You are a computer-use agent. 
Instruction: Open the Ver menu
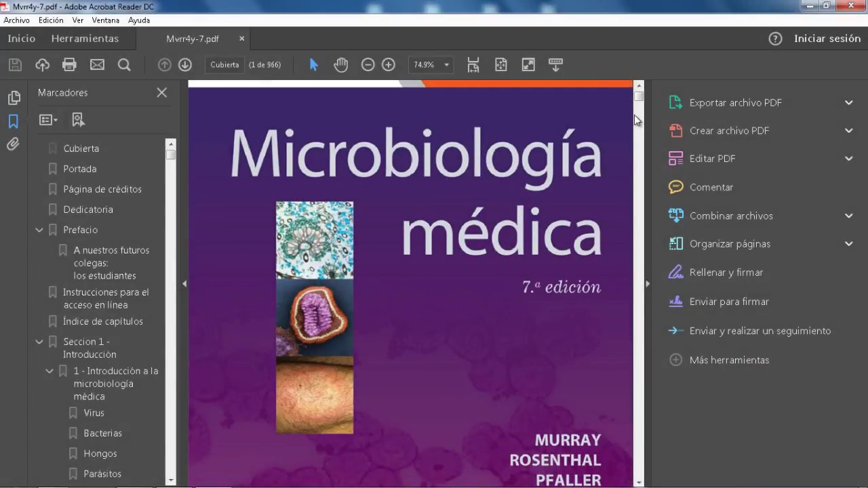[x=78, y=20]
